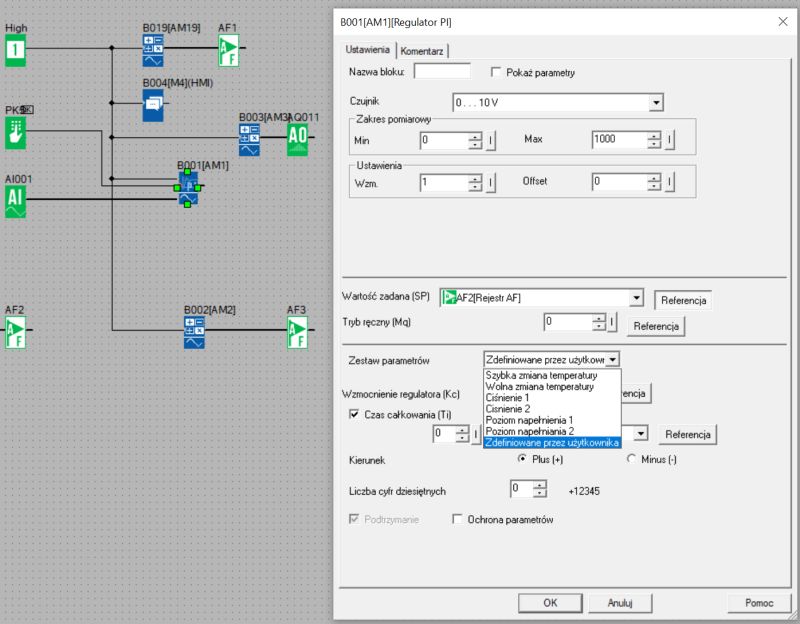Select the AF3 analog flag output block
Image resolution: width=800 pixels, height=624 pixels.
coord(297,333)
